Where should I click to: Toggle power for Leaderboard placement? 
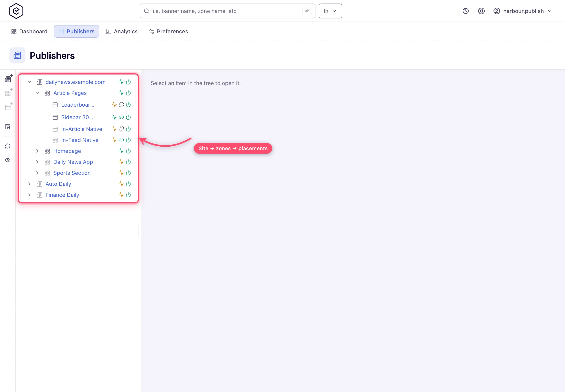pos(128,105)
